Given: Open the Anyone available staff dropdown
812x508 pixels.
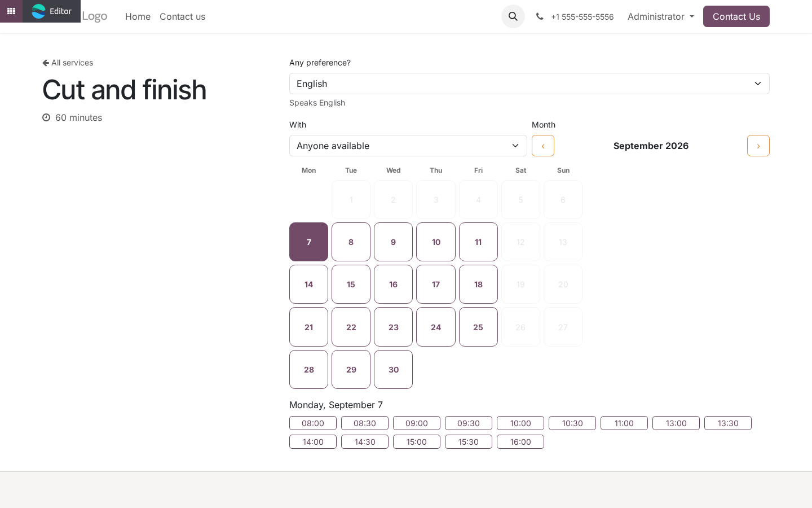Looking at the screenshot, I should coord(408,146).
